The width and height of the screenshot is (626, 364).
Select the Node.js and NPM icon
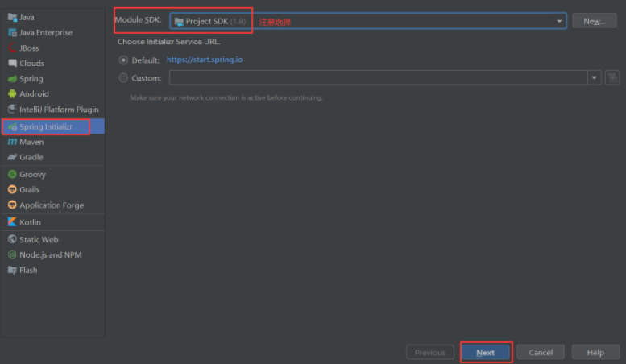coord(12,254)
